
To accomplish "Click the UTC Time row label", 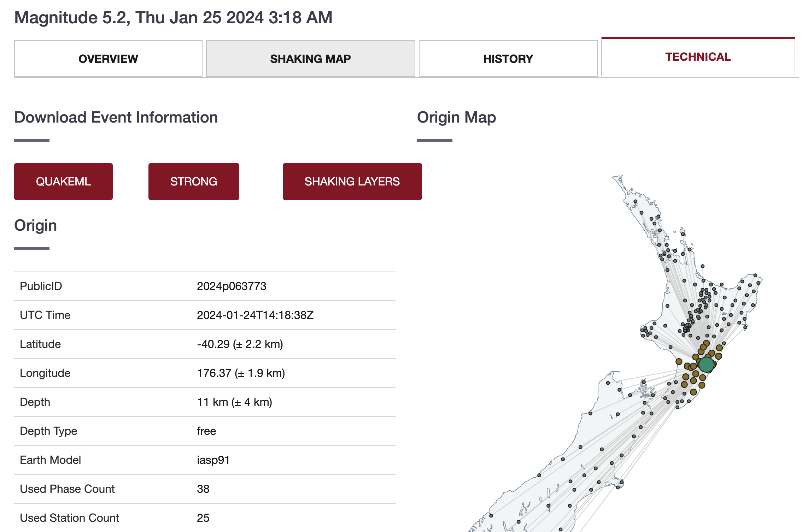I will (45, 315).
